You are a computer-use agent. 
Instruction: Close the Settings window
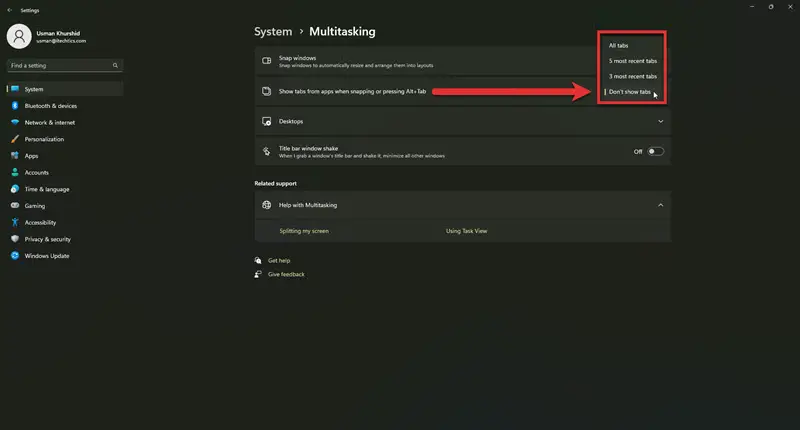click(790, 7)
